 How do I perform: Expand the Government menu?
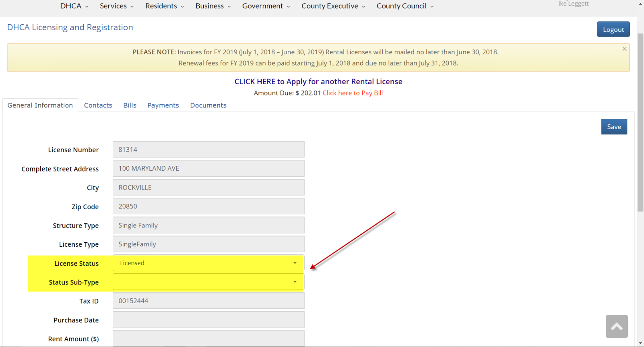coord(266,6)
